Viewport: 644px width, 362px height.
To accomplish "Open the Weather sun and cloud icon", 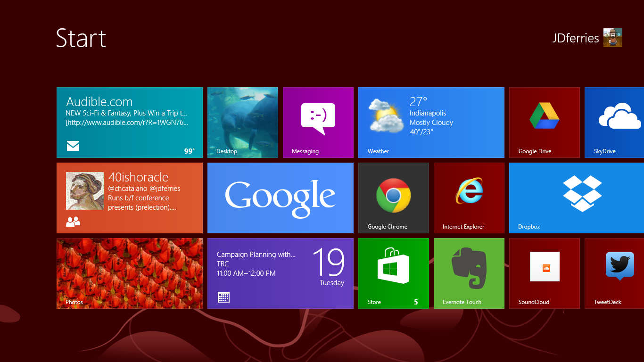I will point(386,115).
